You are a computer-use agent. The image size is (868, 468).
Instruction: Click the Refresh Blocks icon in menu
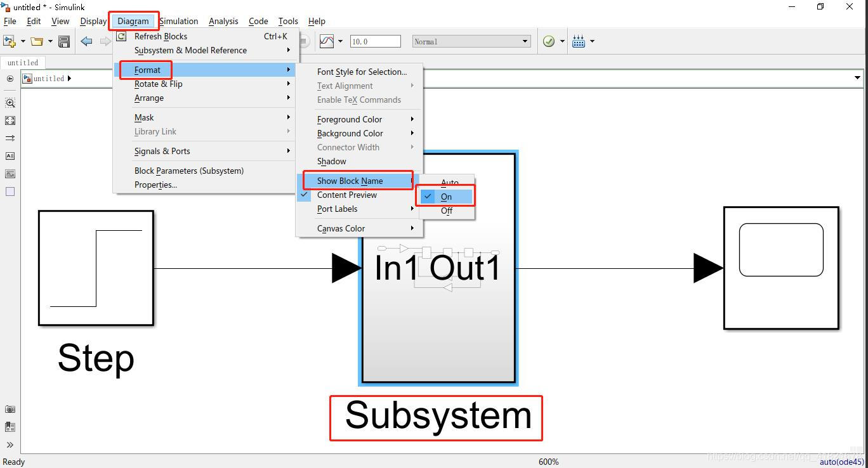[x=121, y=36]
